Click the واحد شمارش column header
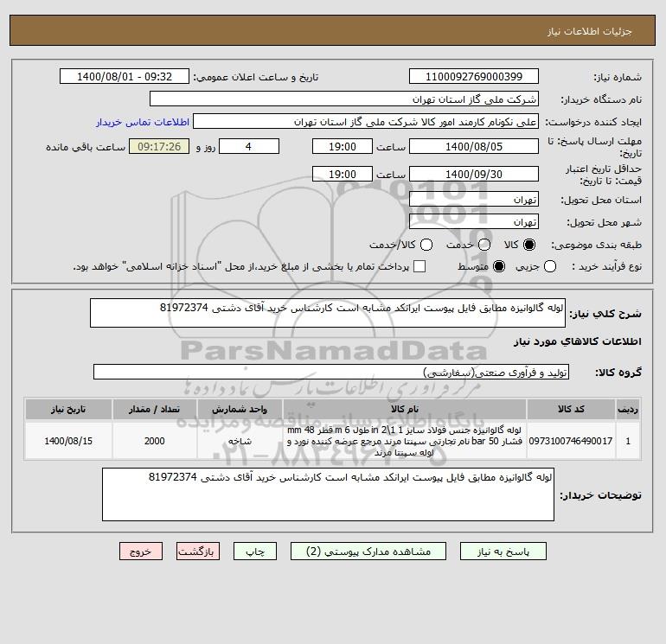The width and height of the screenshot is (666, 644). pyautogui.click(x=240, y=409)
